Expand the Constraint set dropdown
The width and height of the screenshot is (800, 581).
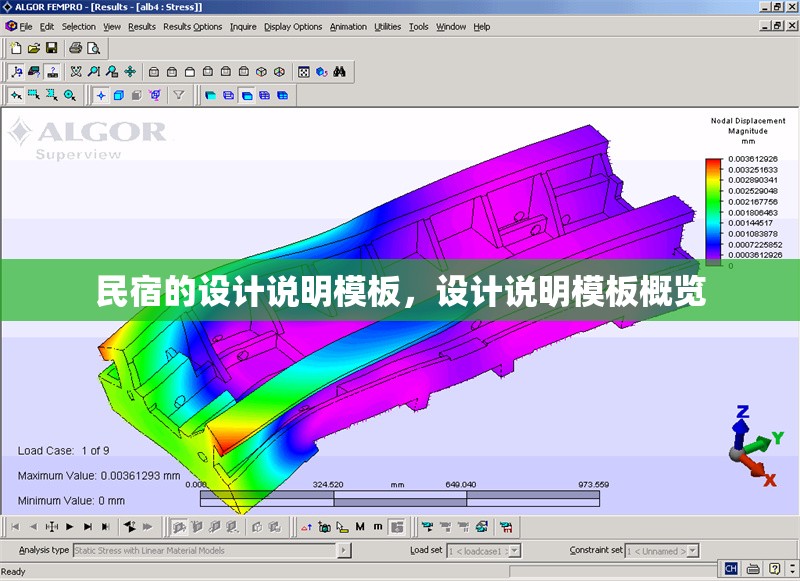696,550
